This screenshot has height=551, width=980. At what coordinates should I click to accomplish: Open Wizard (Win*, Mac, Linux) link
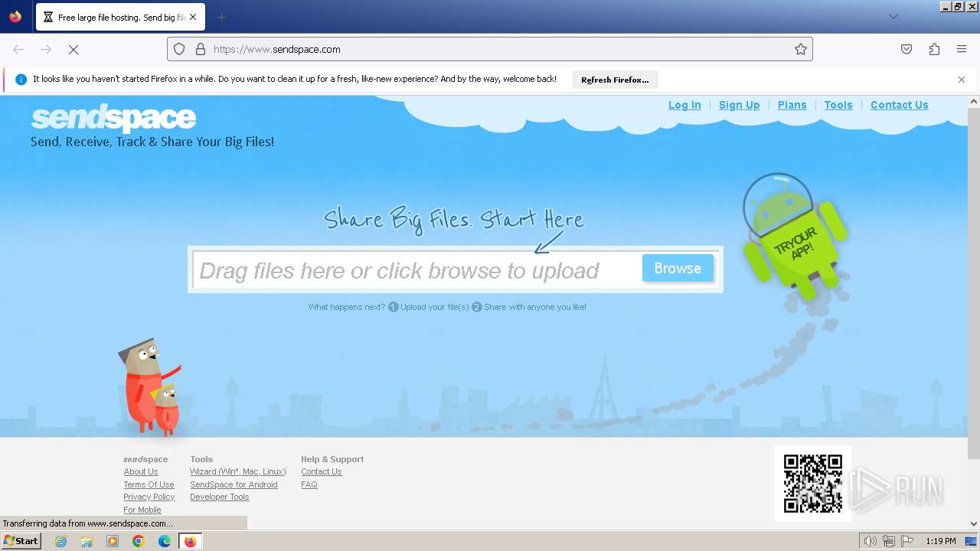point(238,471)
